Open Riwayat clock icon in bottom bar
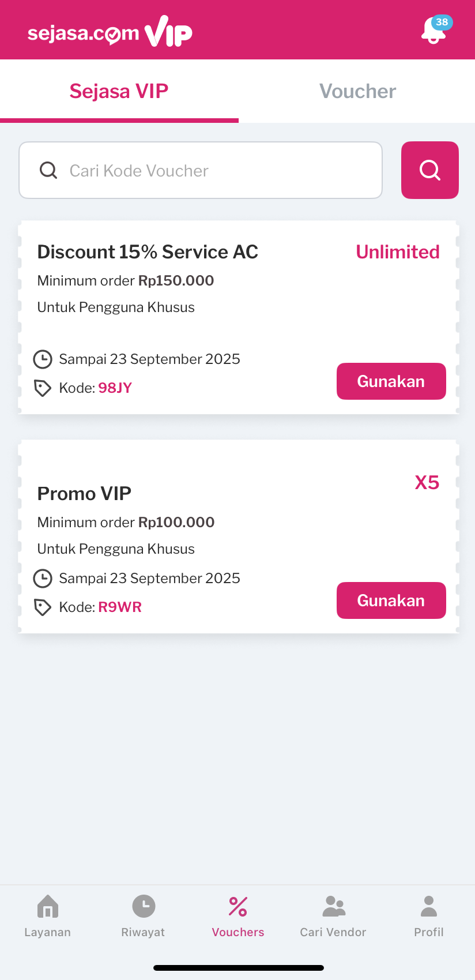Viewport: 475px width, 980px height. 143,907
